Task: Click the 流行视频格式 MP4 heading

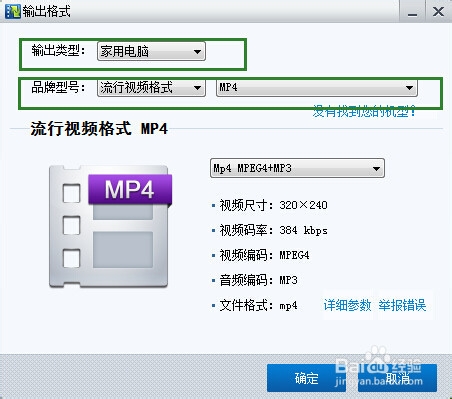Action: 99,129
